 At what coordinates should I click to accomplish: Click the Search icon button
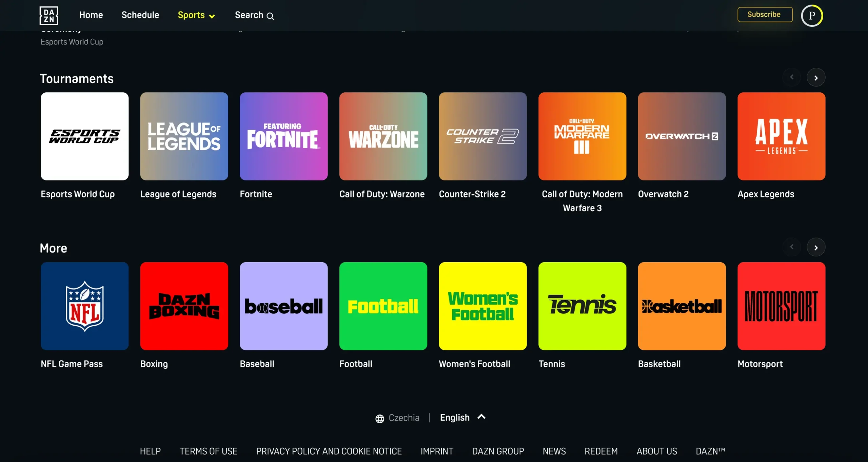(270, 15)
